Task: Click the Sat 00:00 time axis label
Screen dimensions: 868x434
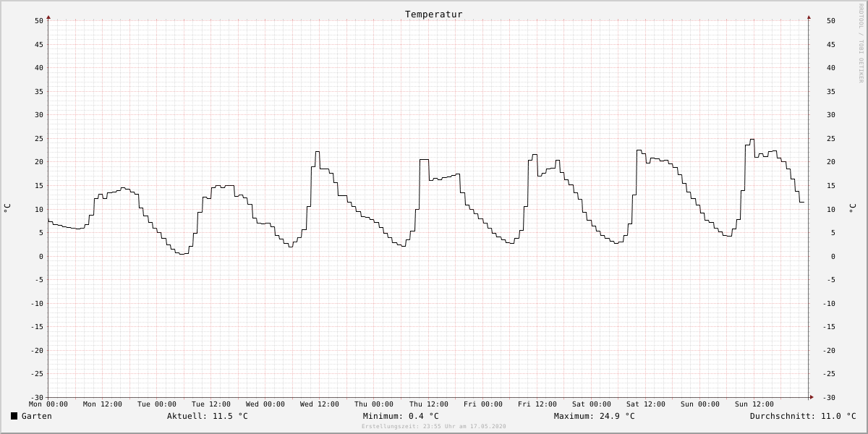Action: click(592, 404)
